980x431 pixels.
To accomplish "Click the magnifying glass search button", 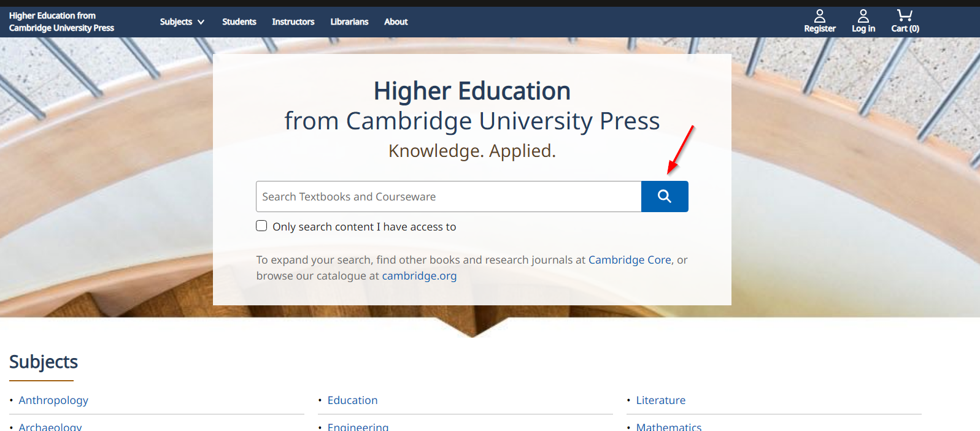I will [x=665, y=196].
